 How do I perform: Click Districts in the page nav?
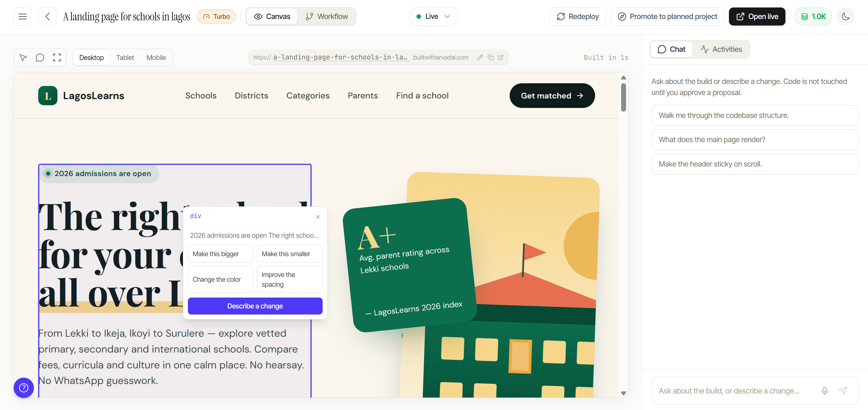coord(251,96)
